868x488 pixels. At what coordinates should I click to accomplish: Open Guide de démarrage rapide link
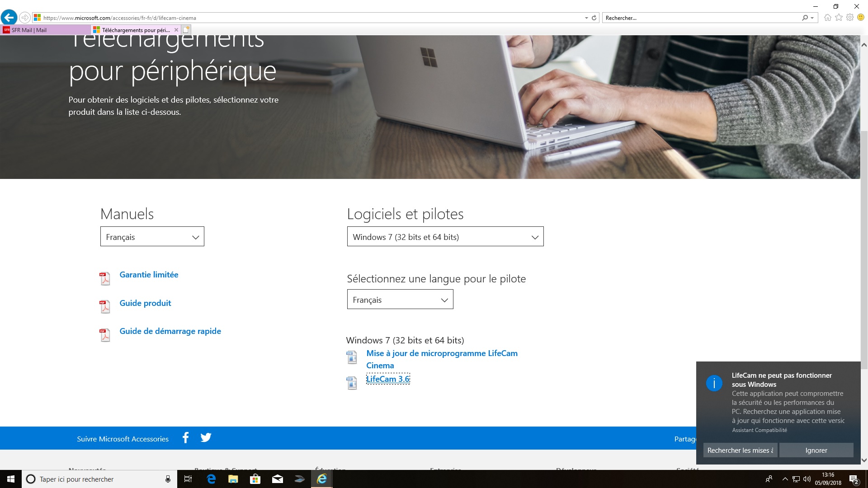170,331
